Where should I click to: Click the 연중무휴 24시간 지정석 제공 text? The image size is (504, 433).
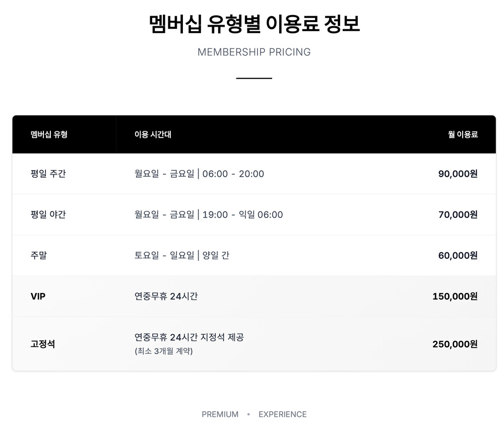[189, 337]
